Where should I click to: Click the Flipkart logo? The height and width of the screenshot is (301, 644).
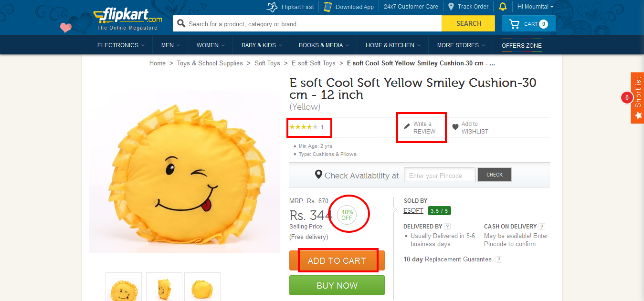[127, 16]
